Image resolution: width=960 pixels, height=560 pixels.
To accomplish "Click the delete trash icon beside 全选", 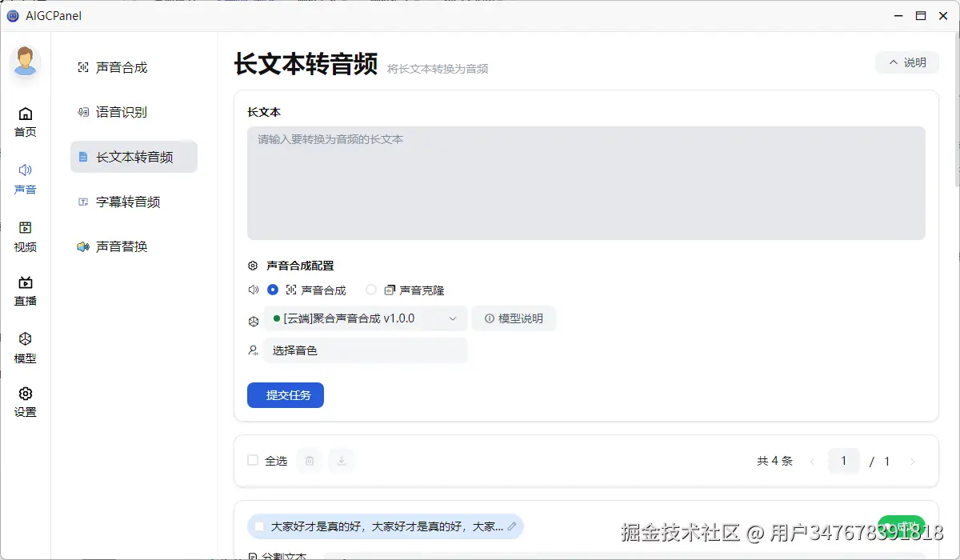I will pos(310,461).
